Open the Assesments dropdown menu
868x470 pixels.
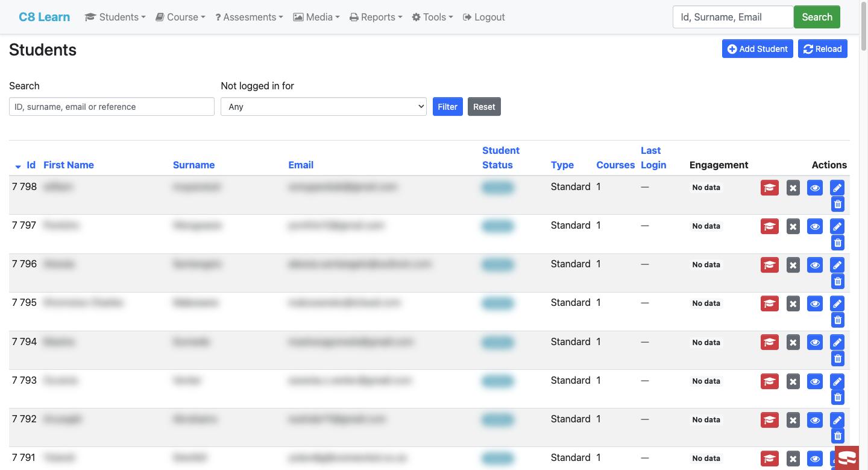point(249,17)
